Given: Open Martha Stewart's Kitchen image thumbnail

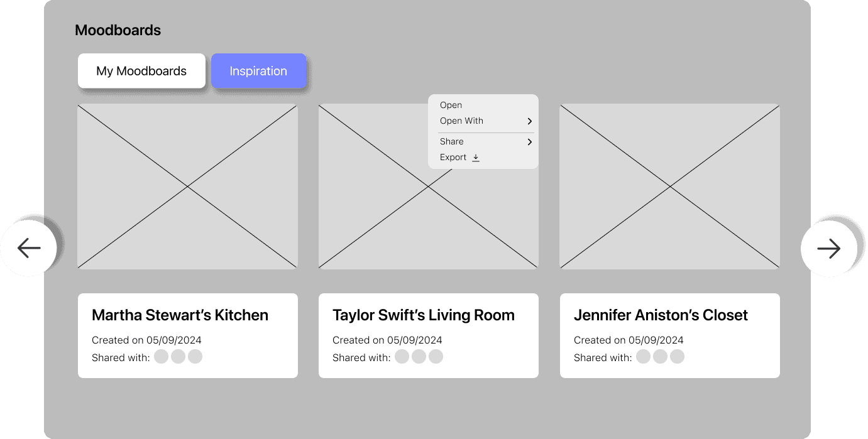Looking at the screenshot, I should tap(187, 187).
